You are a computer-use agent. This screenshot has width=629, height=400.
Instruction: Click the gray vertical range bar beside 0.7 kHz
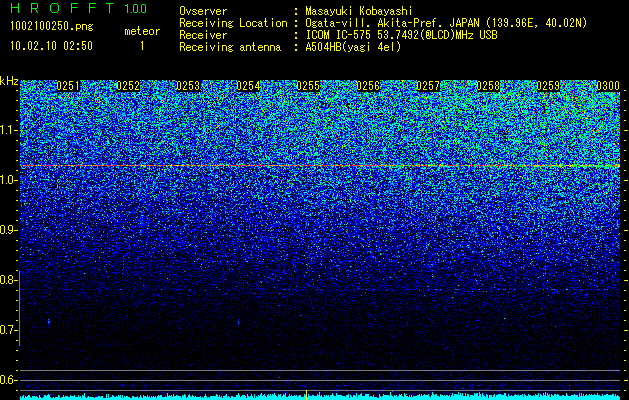(x=20, y=308)
